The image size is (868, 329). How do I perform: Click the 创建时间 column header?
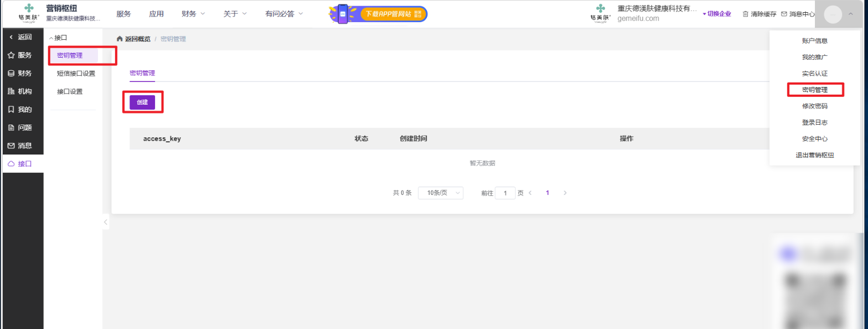(413, 138)
